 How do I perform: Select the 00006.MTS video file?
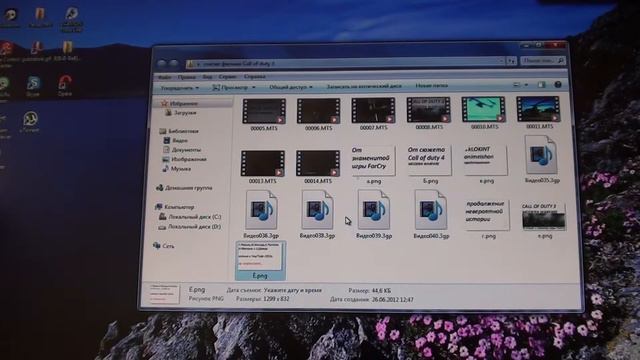click(318, 111)
